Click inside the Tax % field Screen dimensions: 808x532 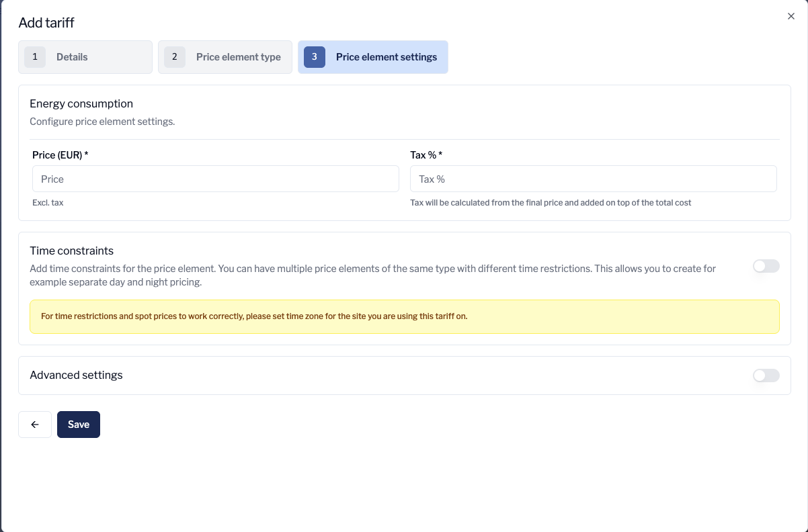593,179
